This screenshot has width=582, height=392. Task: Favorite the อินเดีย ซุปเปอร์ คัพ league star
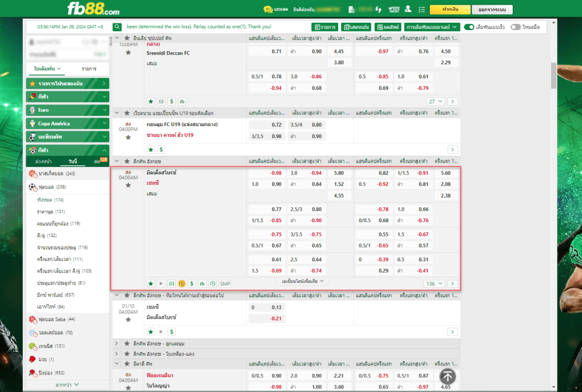coord(127,38)
